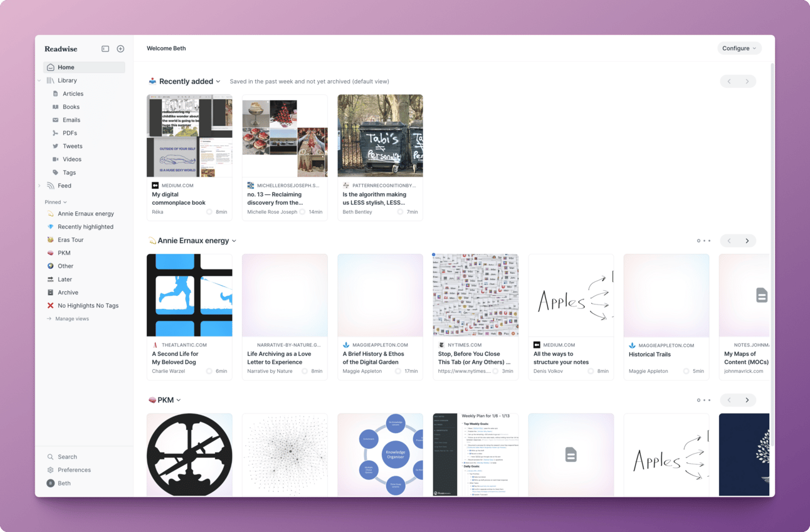This screenshot has height=532, width=810.
Task: Toggle read circle on 'A Second Life' card
Action: click(x=209, y=372)
